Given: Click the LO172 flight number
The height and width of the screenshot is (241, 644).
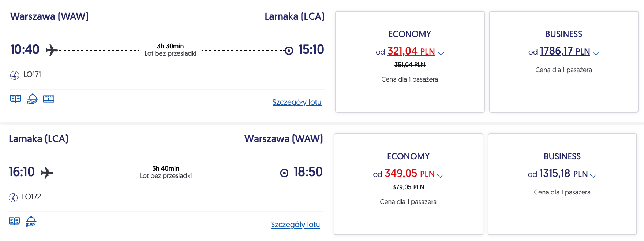Looking at the screenshot, I should pyautogui.click(x=31, y=197).
